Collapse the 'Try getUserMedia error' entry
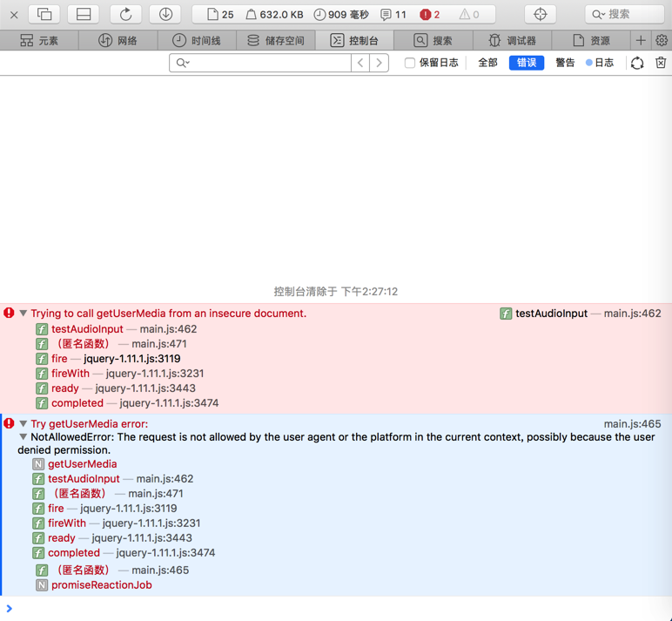This screenshot has width=672, height=621. pyautogui.click(x=24, y=424)
